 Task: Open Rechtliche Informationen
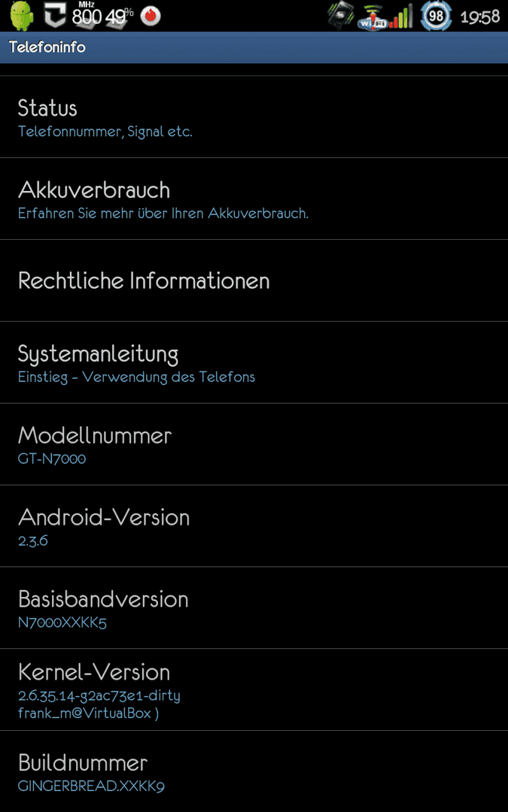coord(254,280)
